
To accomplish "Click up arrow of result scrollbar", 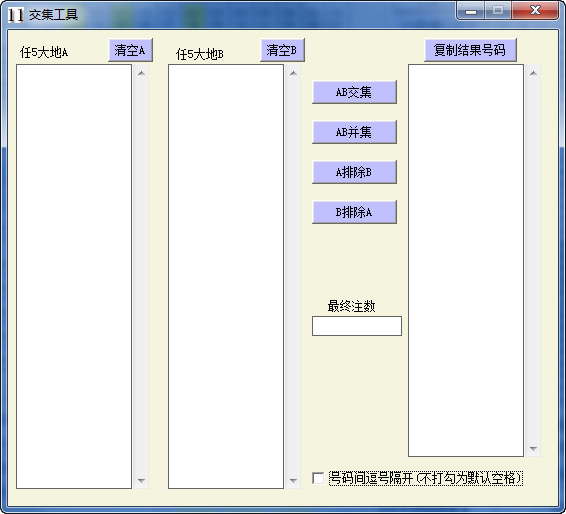I will 533,73.
